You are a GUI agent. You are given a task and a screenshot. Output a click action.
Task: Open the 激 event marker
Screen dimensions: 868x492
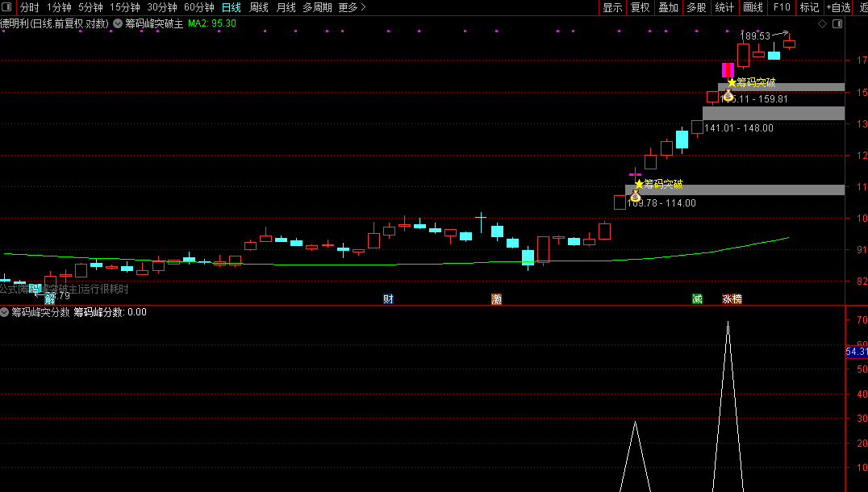click(497, 299)
